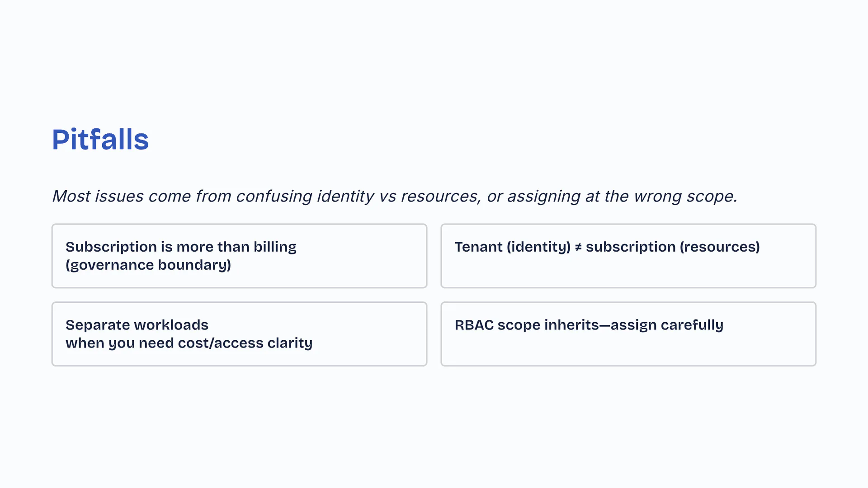Click the word "confusing" in the subtitle
This screenshot has width=868, height=488.
click(274, 196)
